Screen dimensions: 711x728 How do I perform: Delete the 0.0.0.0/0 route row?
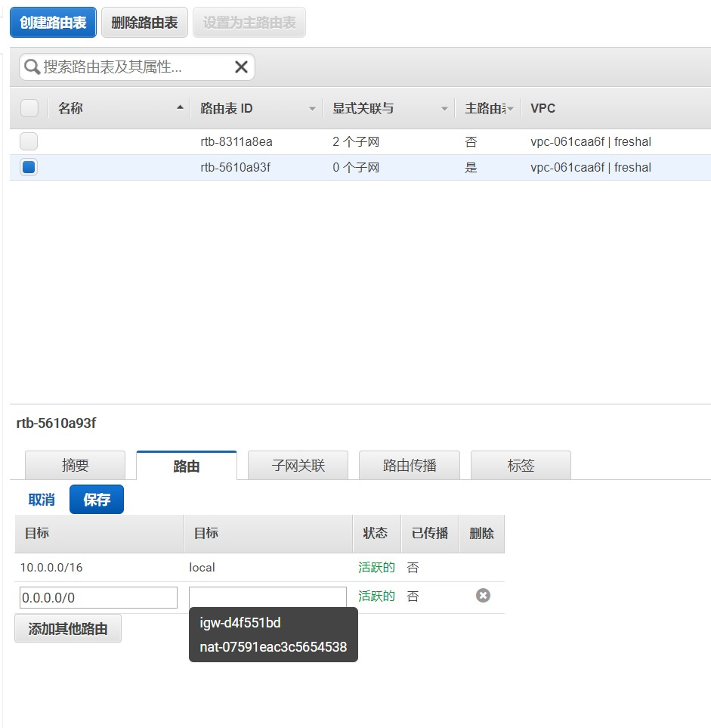483,596
